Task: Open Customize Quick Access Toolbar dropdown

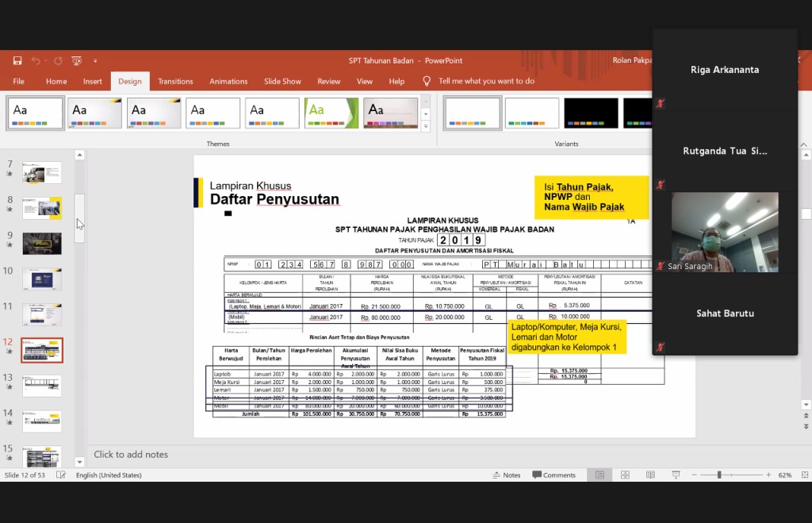Action: pyautogui.click(x=95, y=60)
